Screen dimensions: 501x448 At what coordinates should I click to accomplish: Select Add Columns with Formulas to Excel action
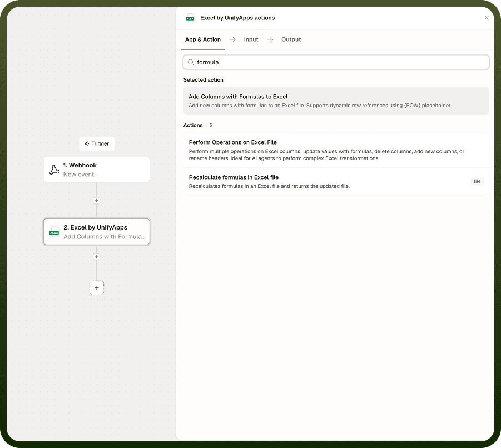point(336,101)
